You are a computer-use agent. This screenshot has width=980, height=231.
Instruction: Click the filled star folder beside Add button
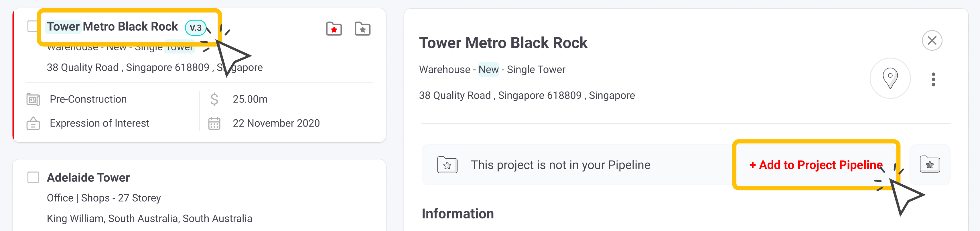(x=929, y=164)
